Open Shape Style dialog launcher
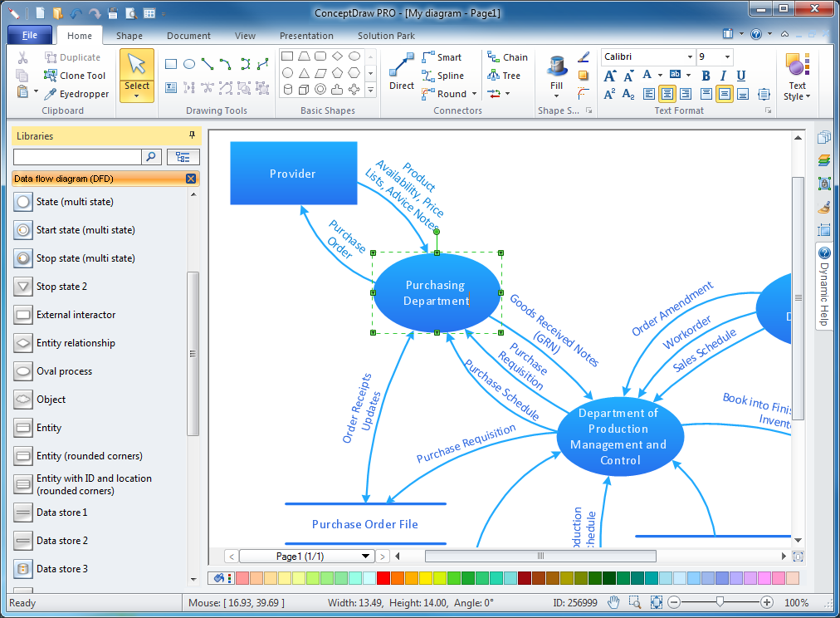Image resolution: width=840 pixels, height=618 pixels. [589, 110]
